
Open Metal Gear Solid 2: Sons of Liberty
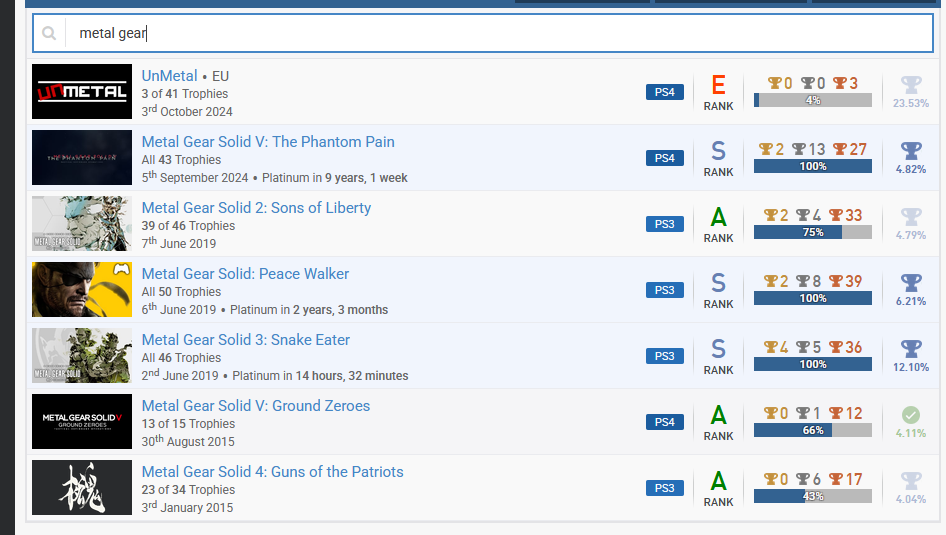256,207
